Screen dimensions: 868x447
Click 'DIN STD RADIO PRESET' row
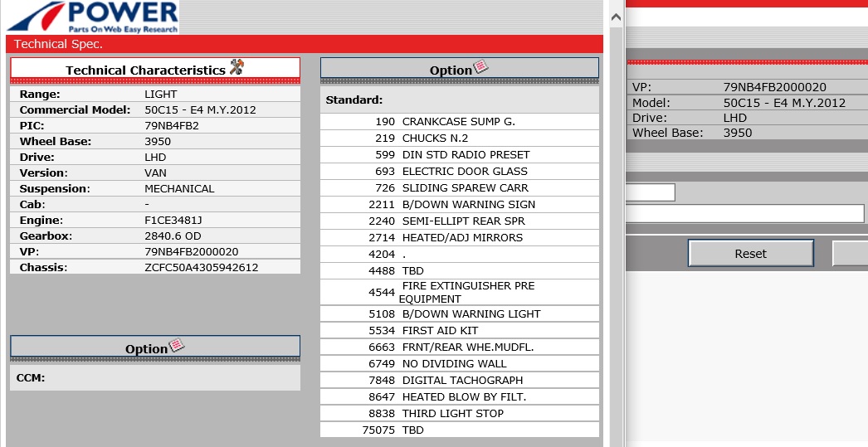coord(460,155)
